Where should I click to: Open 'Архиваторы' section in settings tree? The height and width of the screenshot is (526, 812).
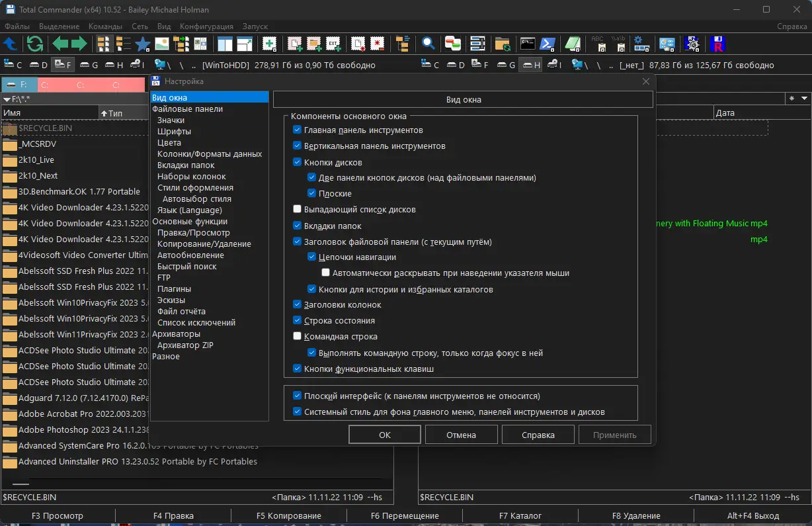pyautogui.click(x=176, y=334)
